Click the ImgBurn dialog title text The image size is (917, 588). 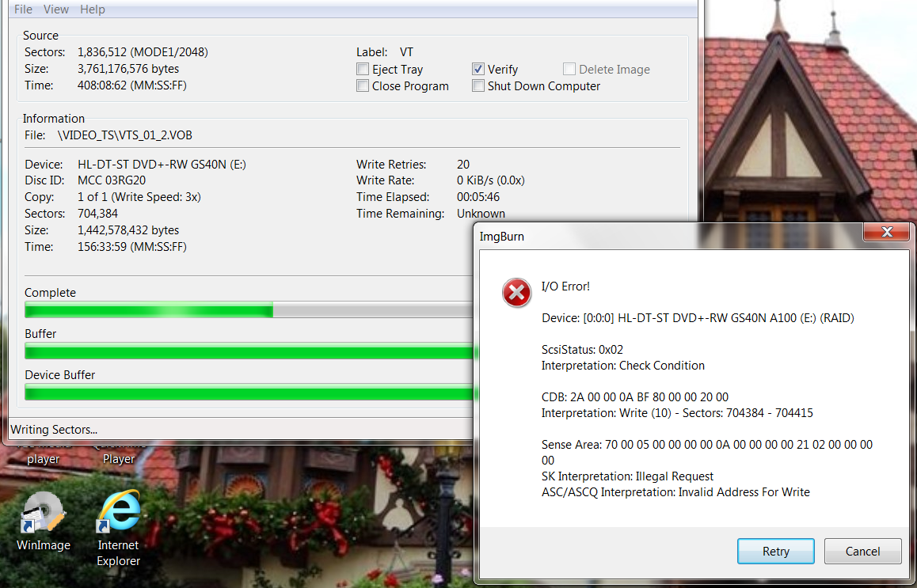click(502, 237)
